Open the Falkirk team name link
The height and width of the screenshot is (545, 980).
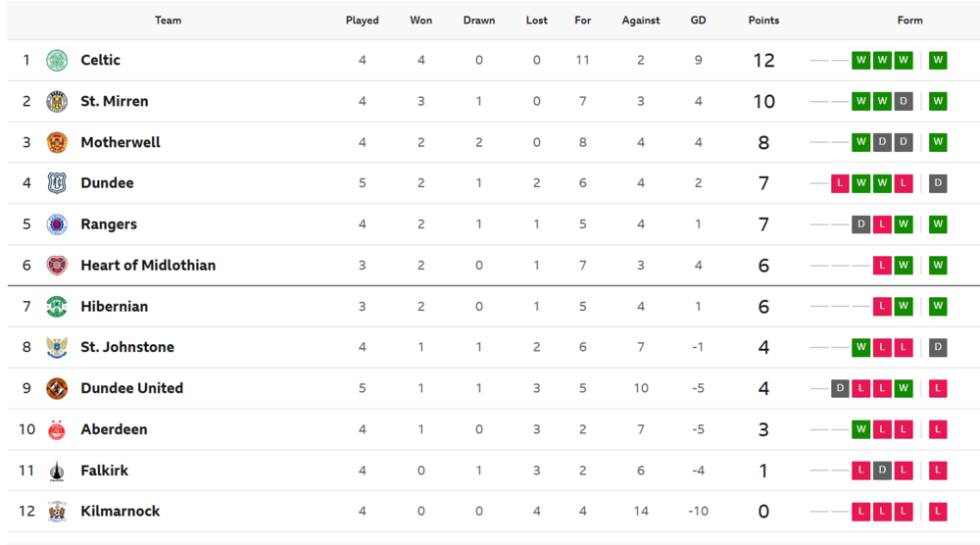[x=105, y=471]
